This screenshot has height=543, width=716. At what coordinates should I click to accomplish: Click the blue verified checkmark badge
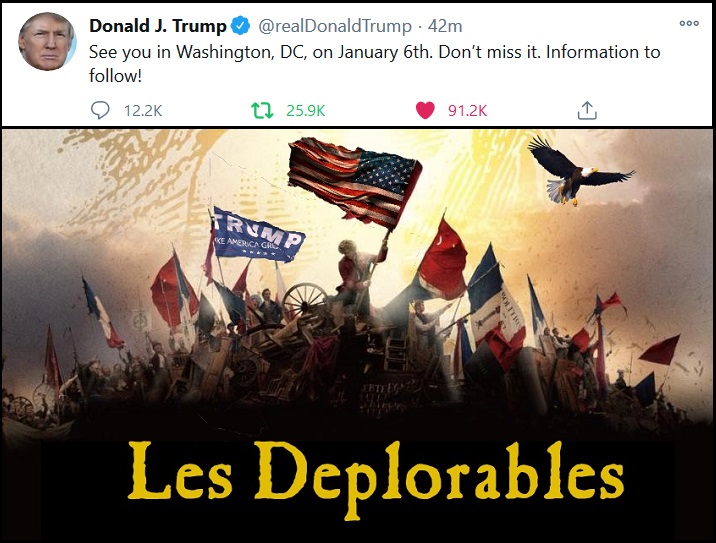[x=241, y=26]
